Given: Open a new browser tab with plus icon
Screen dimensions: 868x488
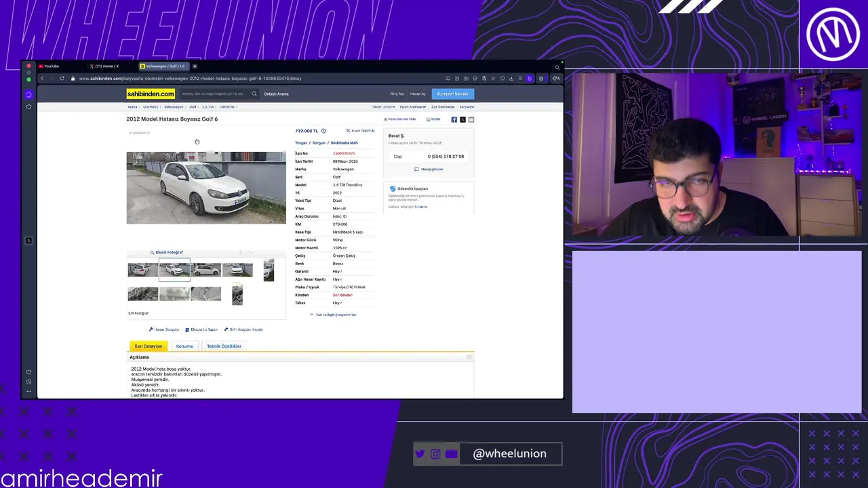Looking at the screenshot, I should (x=195, y=66).
